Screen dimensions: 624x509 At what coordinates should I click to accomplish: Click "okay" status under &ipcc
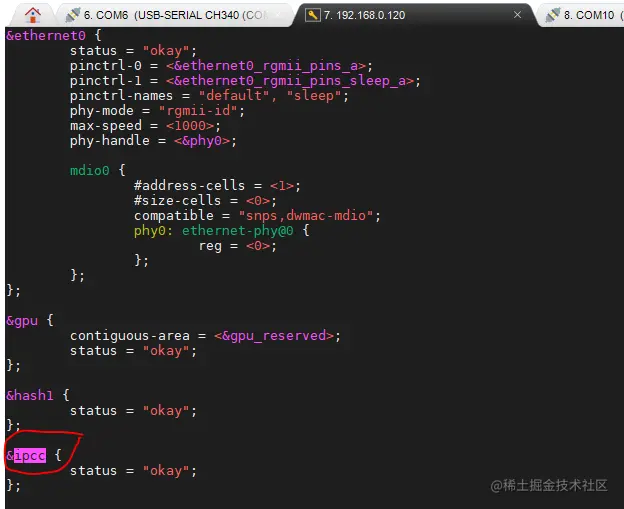166,471
